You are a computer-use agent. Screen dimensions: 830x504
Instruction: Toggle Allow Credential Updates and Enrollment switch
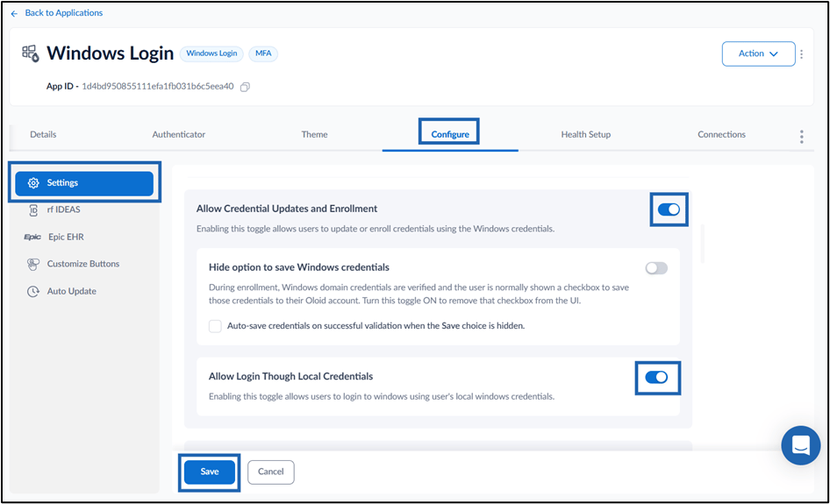point(669,209)
